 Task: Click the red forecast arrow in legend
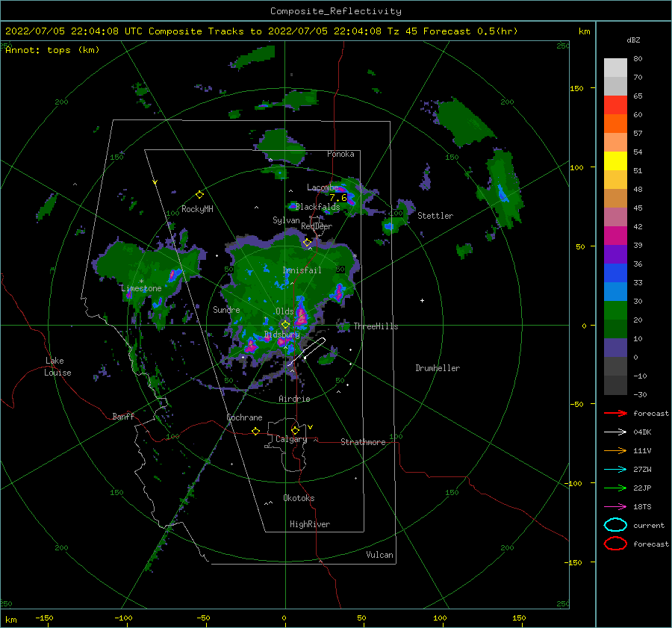[615, 413]
